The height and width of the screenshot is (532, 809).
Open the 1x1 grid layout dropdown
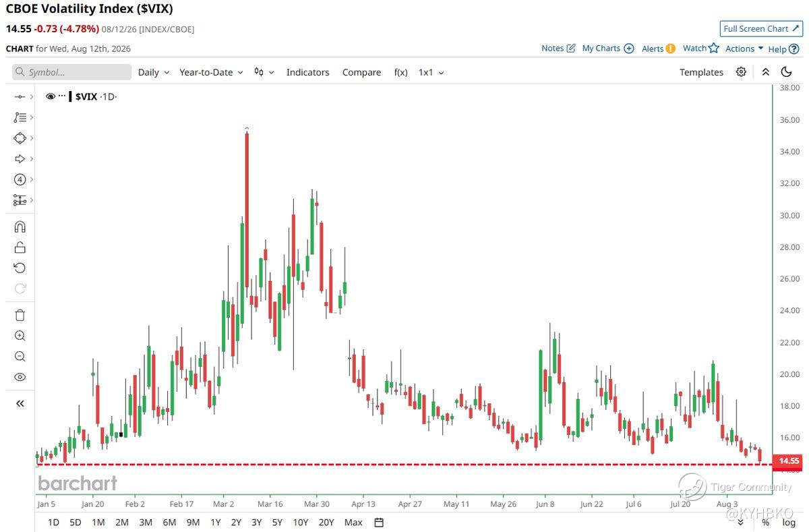431,72
